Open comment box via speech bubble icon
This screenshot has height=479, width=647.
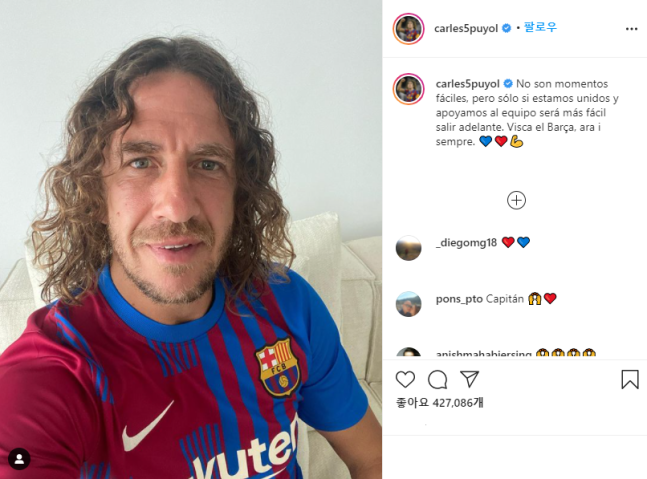(437, 380)
